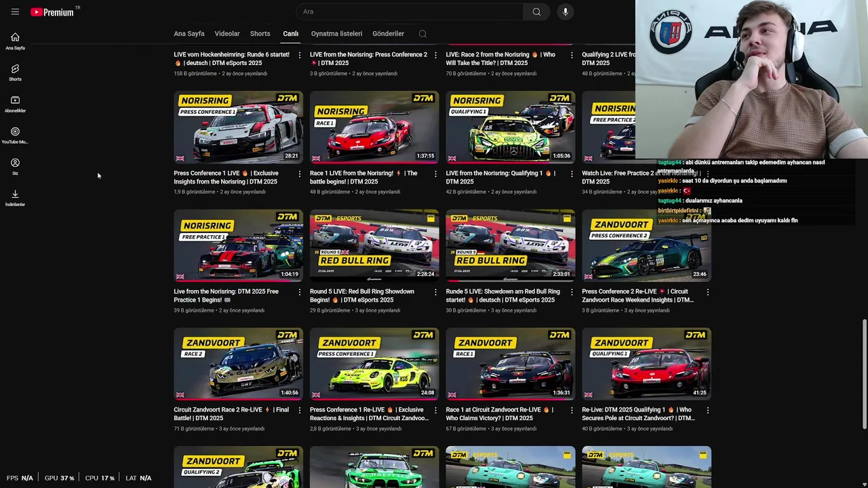Open Shorts from the sidebar
This screenshot has width=868, height=488.
pos(15,73)
